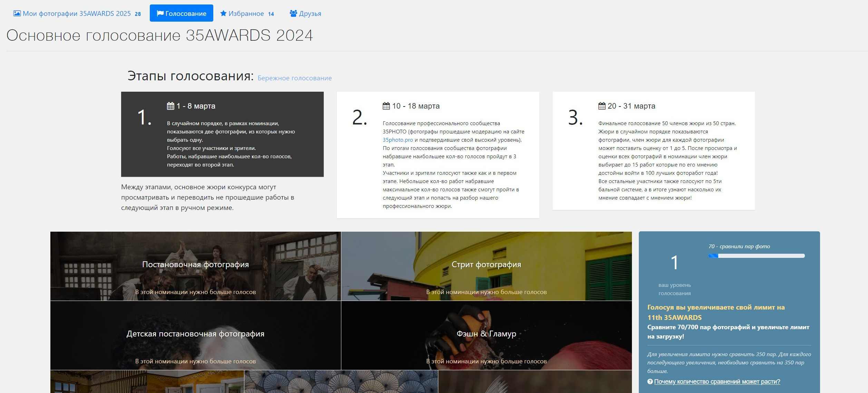Open Мои фотографии 35AWARDS 2025 tab
The image size is (868, 393).
click(77, 13)
